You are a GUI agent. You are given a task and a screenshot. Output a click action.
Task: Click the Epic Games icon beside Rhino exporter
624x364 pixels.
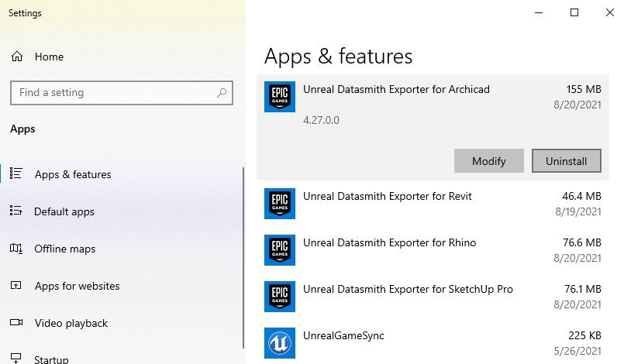[x=279, y=250]
